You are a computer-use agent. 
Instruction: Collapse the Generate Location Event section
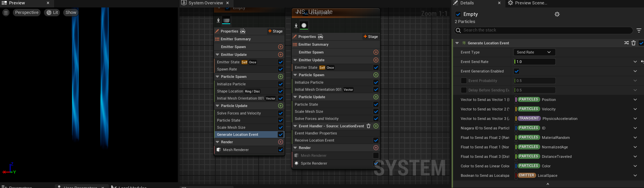(x=457, y=43)
